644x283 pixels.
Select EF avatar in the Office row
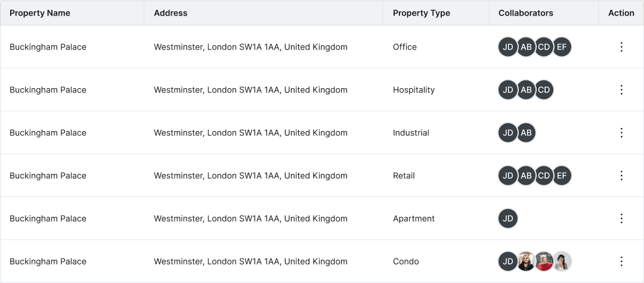(x=562, y=46)
